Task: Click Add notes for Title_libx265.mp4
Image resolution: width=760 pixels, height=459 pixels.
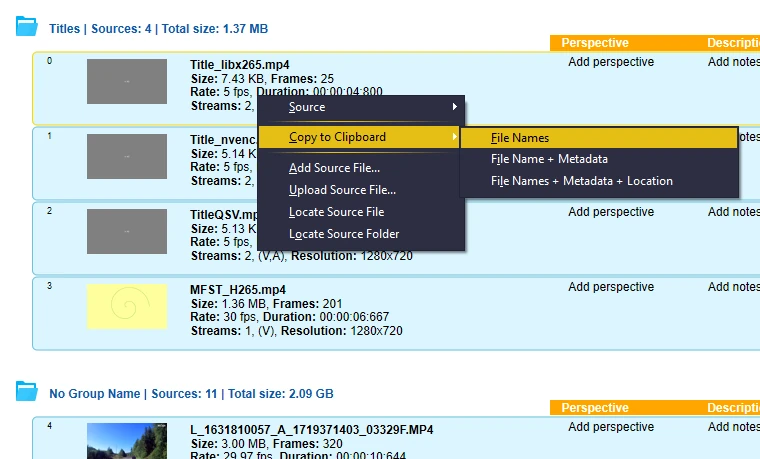Action: (733, 62)
